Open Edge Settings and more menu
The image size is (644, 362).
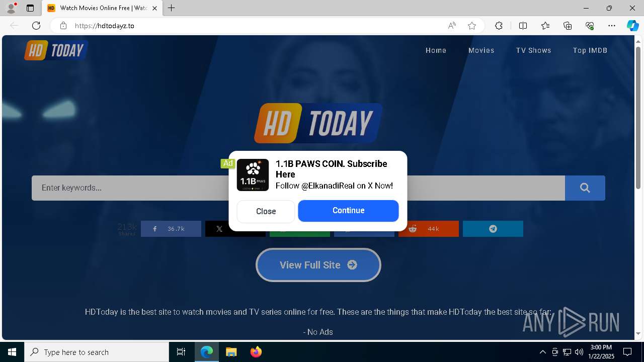[x=612, y=26]
